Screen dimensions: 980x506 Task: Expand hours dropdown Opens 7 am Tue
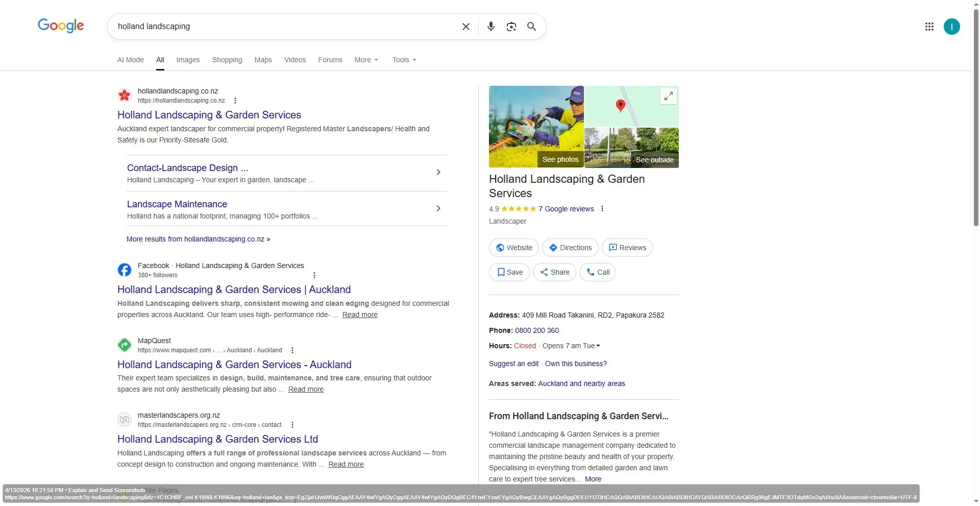(571, 346)
